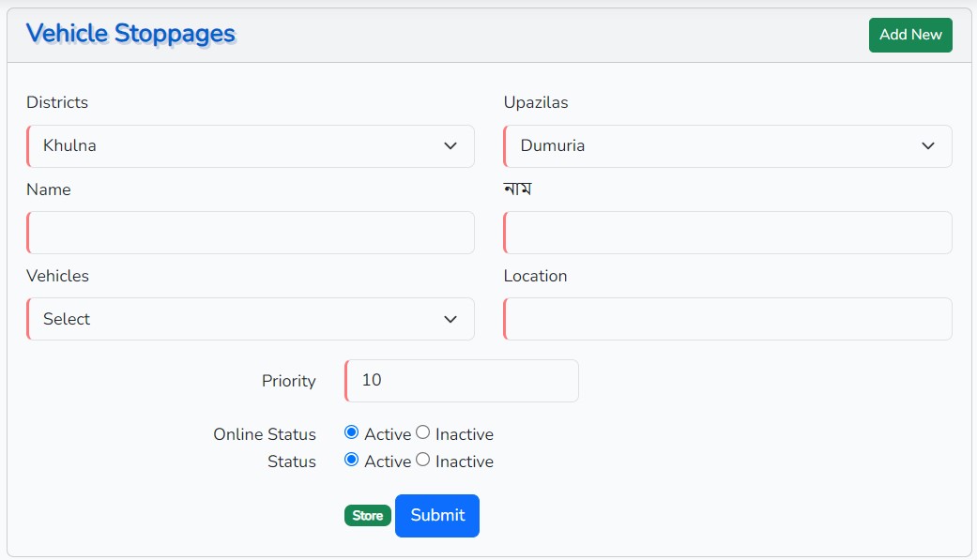
Task: Open the Vehicles Select dropdown
Action: coord(250,319)
